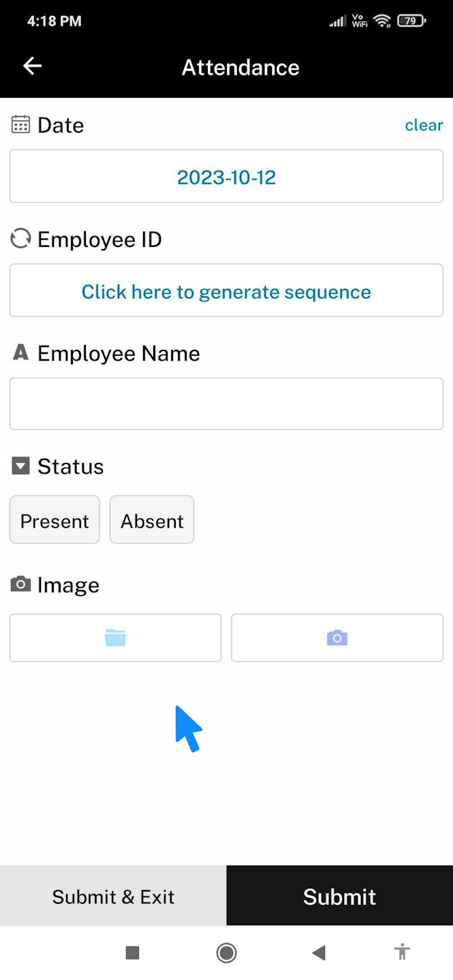Select the Present status option

[x=54, y=521]
